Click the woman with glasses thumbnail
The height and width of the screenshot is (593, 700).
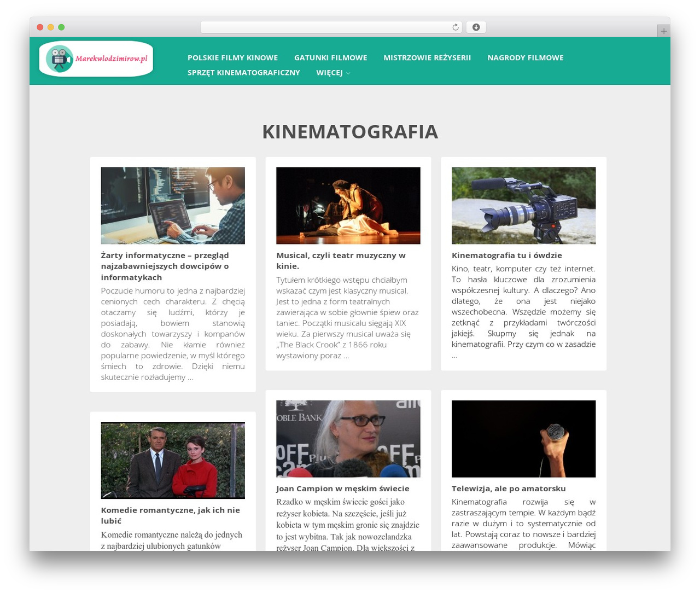348,439
